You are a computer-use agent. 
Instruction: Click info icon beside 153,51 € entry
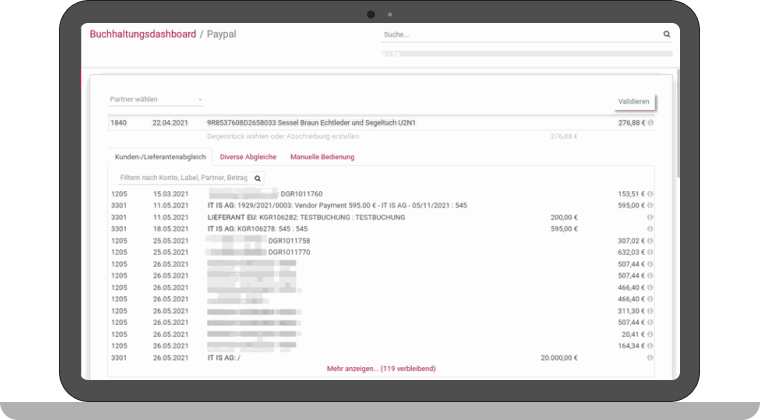point(650,193)
